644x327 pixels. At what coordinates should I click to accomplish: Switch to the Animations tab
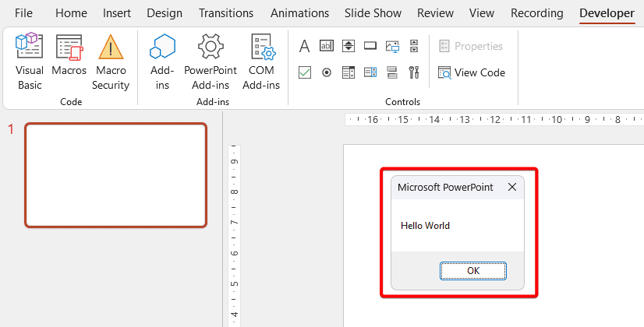[x=299, y=13]
